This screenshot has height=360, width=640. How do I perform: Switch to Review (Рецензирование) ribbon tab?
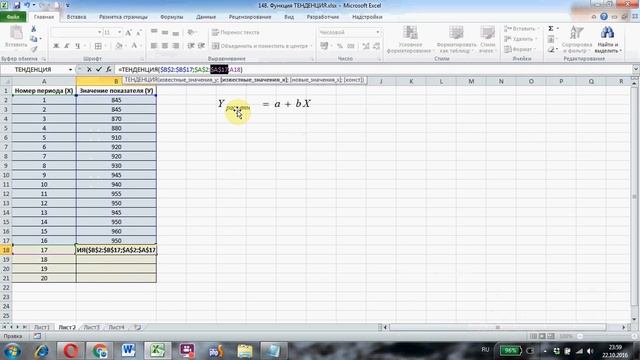(250, 17)
